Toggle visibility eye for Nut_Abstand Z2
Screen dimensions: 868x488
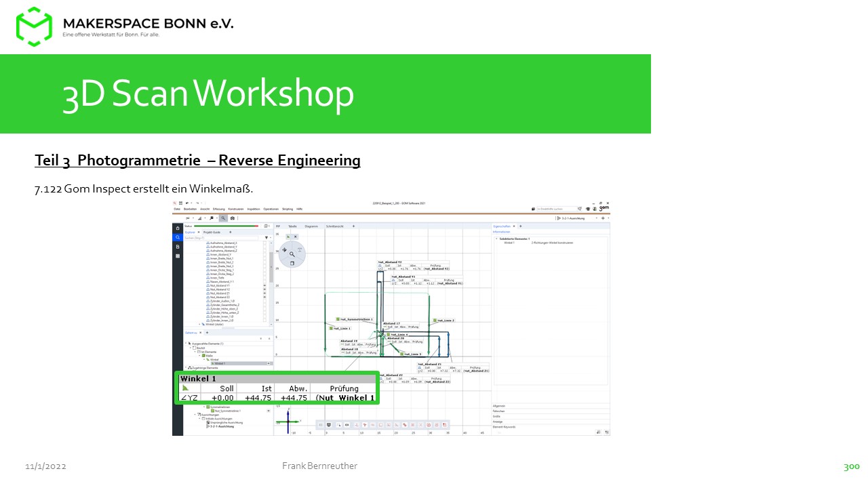264,297
